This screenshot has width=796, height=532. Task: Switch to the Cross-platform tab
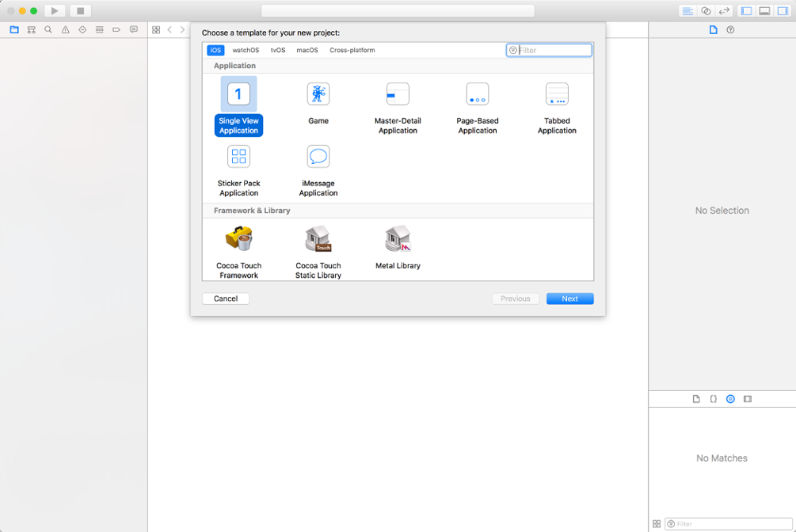click(352, 50)
